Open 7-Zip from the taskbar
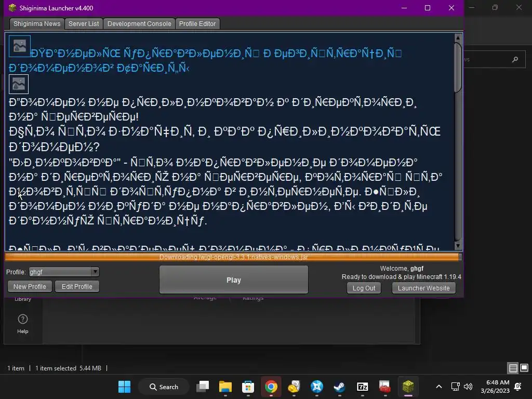 click(362, 387)
